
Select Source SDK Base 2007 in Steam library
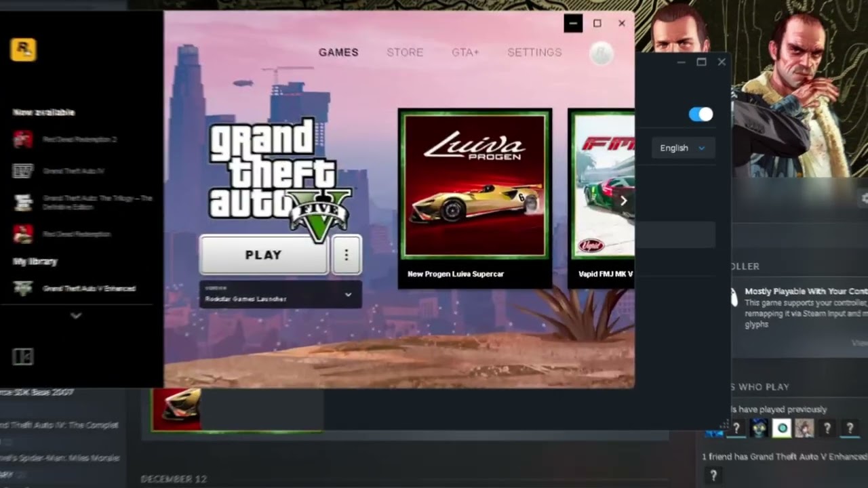(x=37, y=392)
